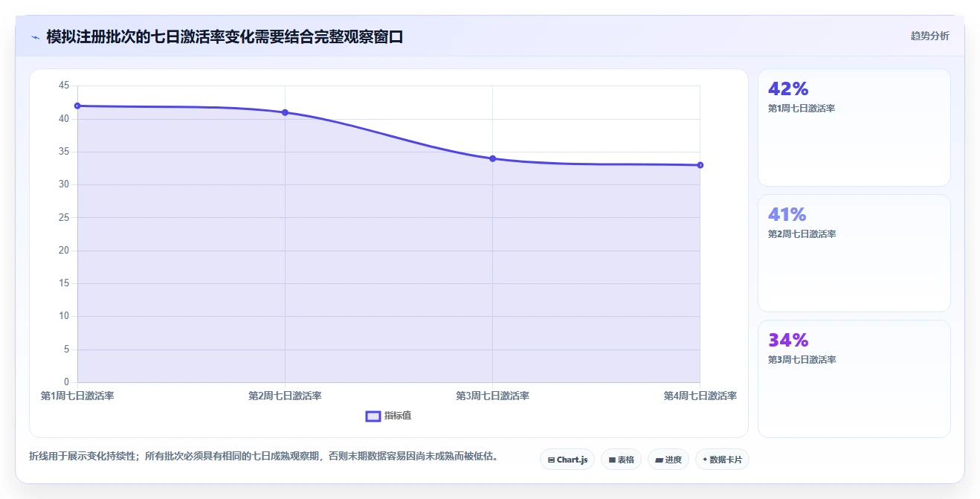The height and width of the screenshot is (499, 980).
Task: Click x-axis label 第1周七日激活率
Action: (x=77, y=396)
